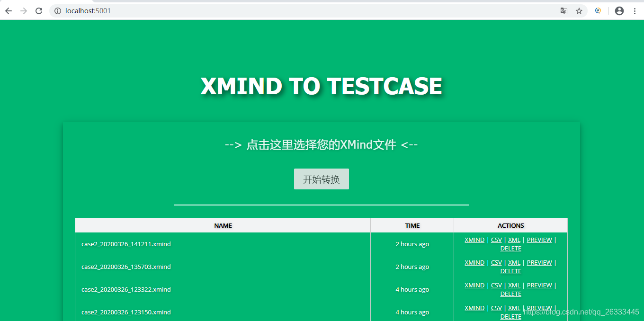Reload the page with the refresh icon
This screenshot has width=644, height=321.
[x=39, y=10]
